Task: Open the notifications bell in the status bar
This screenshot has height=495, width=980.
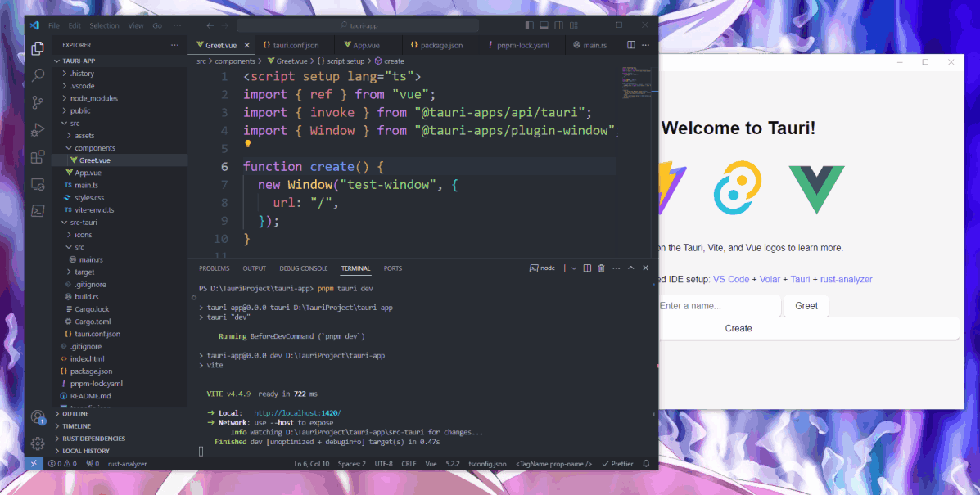Action: [x=646, y=463]
